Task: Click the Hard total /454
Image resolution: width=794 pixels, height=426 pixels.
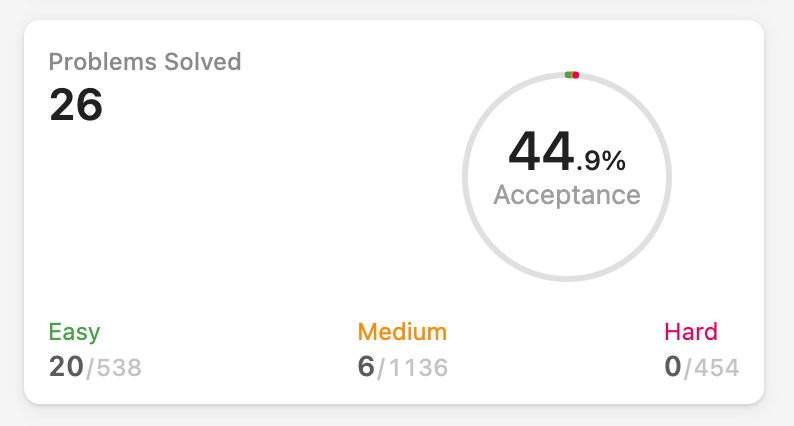Action: coord(711,368)
